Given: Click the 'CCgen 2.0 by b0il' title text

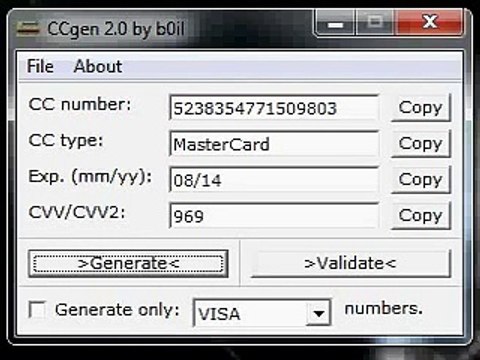Looking at the screenshot, I should point(116,29).
